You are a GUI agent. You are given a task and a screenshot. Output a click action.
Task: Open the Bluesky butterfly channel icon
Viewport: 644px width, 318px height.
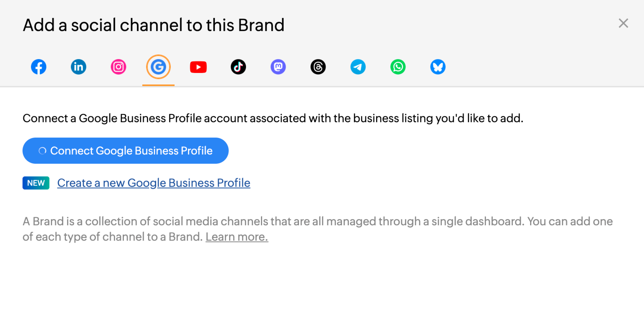[438, 67]
